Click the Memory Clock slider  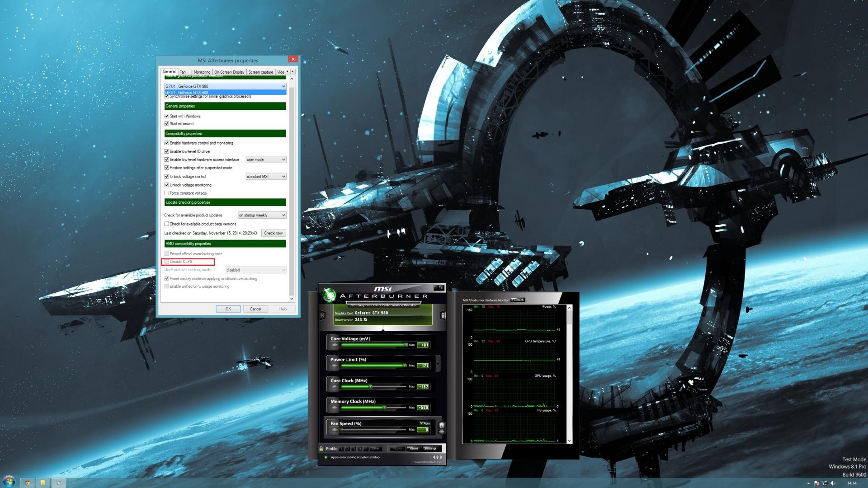point(374,408)
